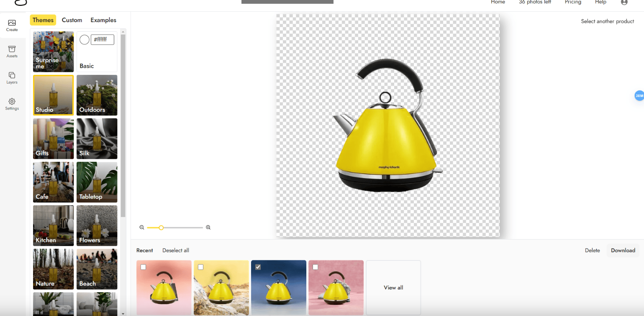Screen dimensions: 644x316
Task: Click the Download button
Action: pos(622,250)
